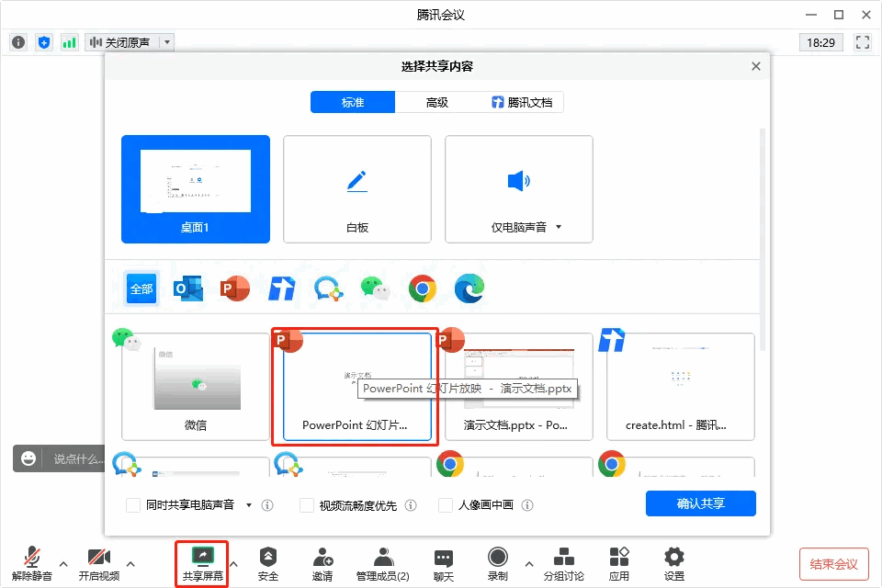Screen dimensions: 882x588
Task: Click the 确认共享 button
Action: [700, 503]
